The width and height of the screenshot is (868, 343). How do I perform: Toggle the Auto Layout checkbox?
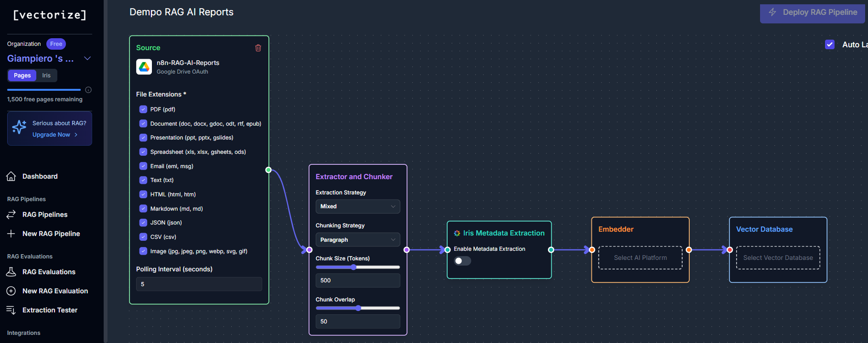(x=830, y=44)
